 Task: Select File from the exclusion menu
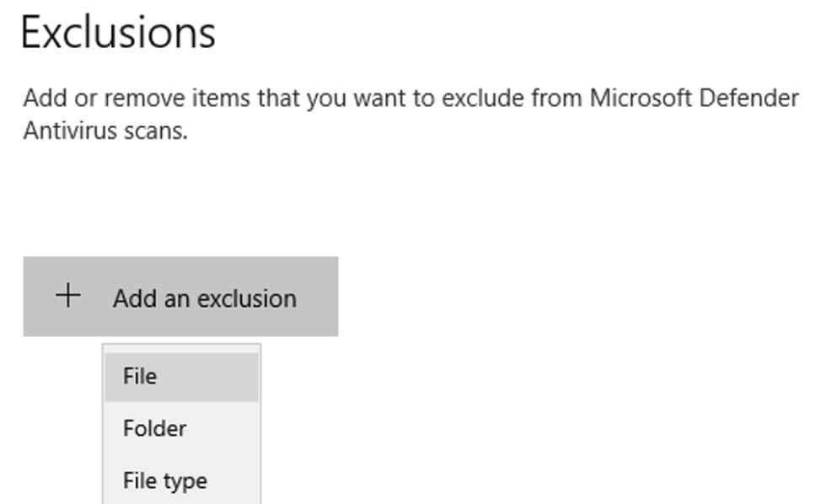[140, 376]
